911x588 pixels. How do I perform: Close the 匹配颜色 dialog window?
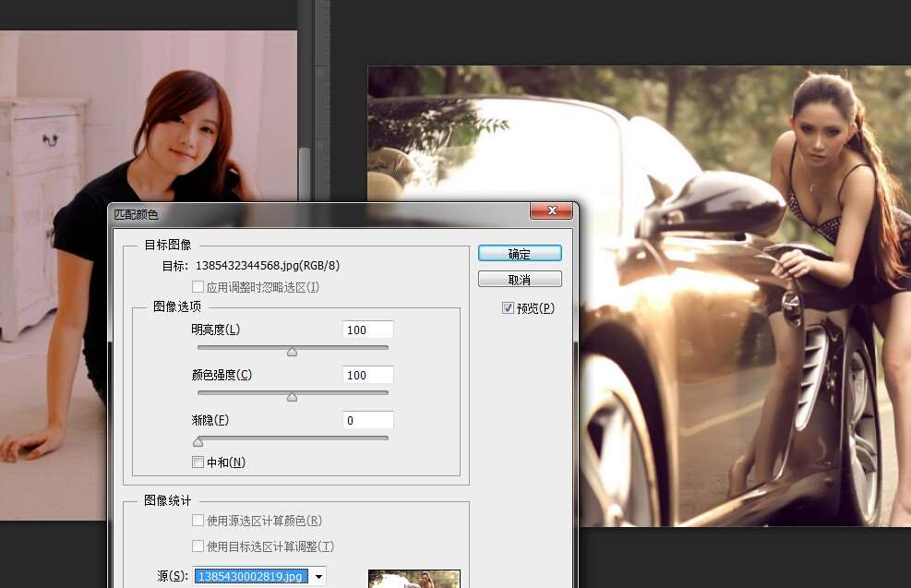pyautogui.click(x=551, y=213)
